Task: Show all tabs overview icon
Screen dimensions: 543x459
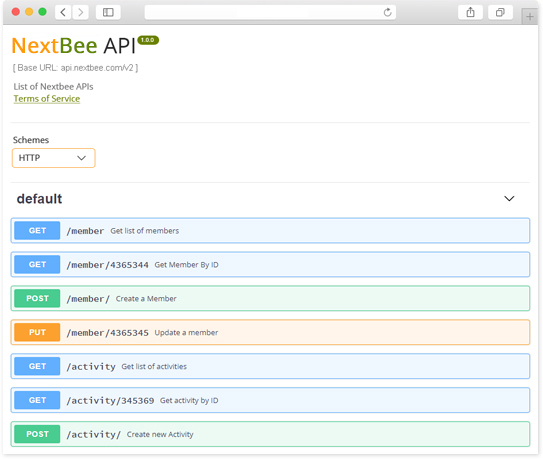Action: coord(500,12)
